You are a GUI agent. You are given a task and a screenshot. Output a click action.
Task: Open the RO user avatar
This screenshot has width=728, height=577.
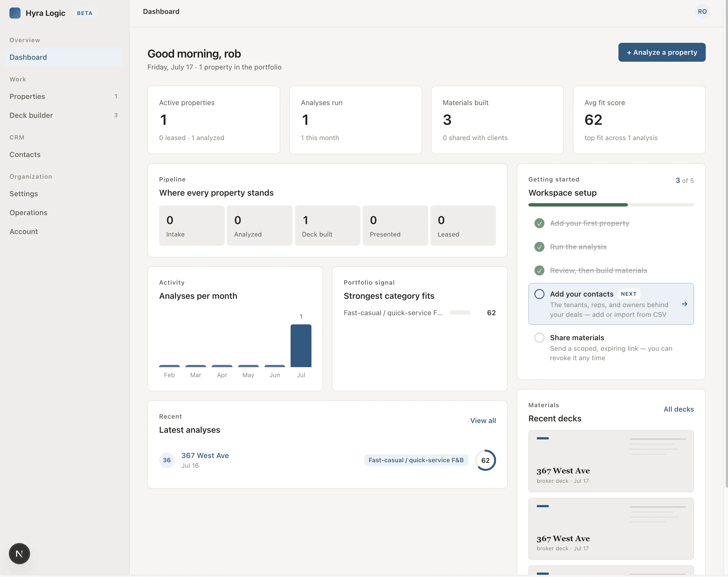[x=702, y=11]
